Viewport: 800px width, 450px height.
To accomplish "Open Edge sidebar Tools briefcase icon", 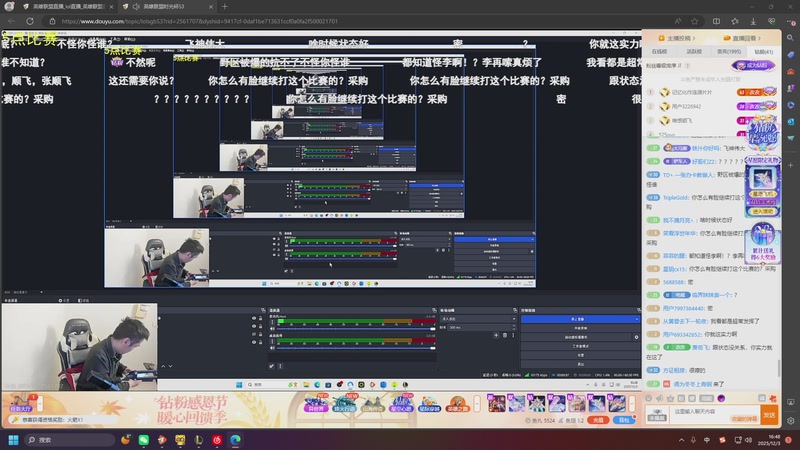I will [790, 71].
